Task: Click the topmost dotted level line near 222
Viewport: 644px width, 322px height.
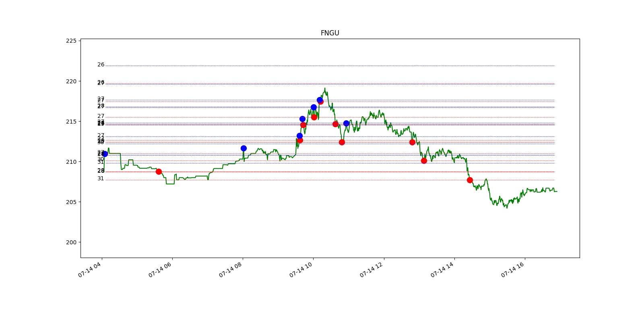Action: (x=330, y=66)
